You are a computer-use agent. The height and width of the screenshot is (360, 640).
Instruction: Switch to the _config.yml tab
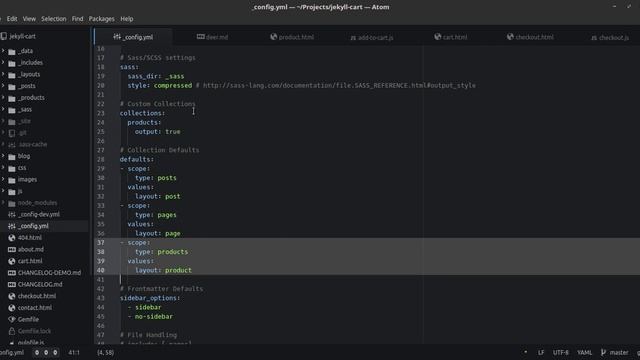[x=133, y=37]
